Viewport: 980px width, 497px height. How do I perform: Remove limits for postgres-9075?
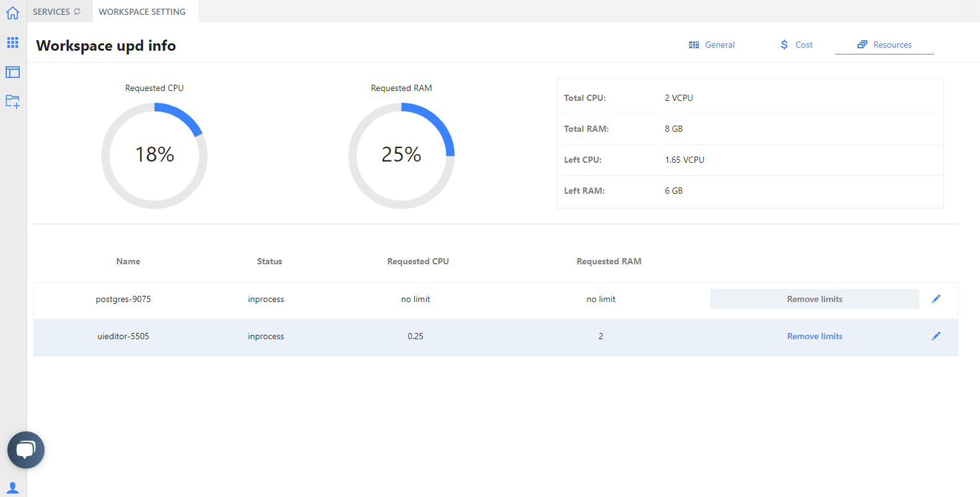815,299
